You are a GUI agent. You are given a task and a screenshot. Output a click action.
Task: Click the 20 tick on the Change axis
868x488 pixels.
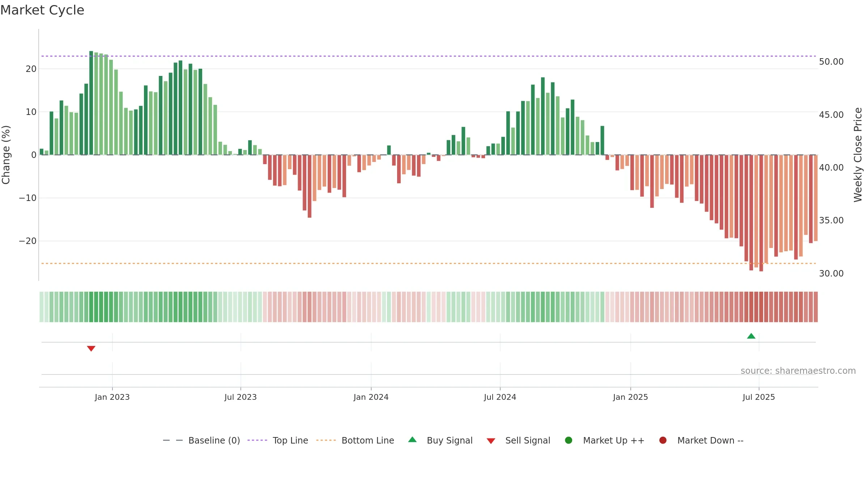click(x=31, y=69)
